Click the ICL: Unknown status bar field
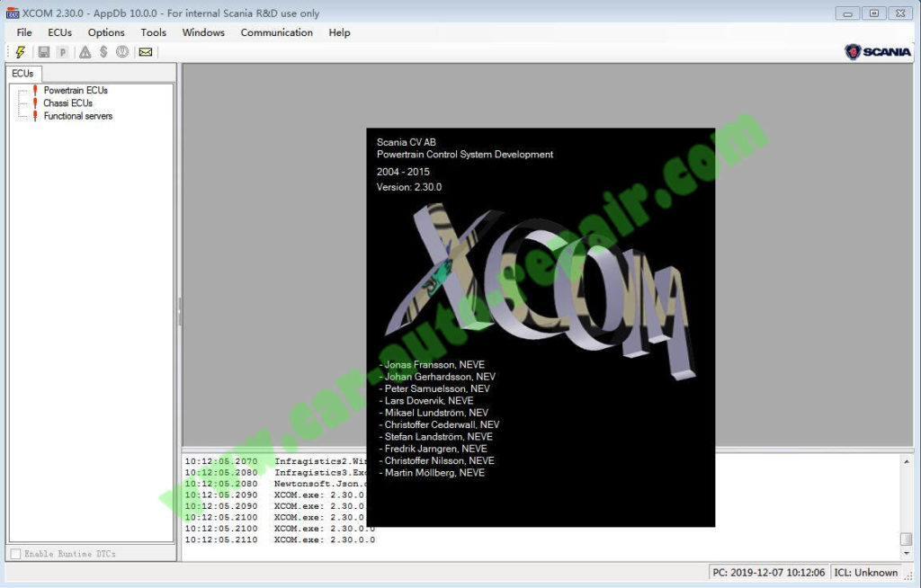This screenshot has height=588, width=921. click(x=864, y=573)
